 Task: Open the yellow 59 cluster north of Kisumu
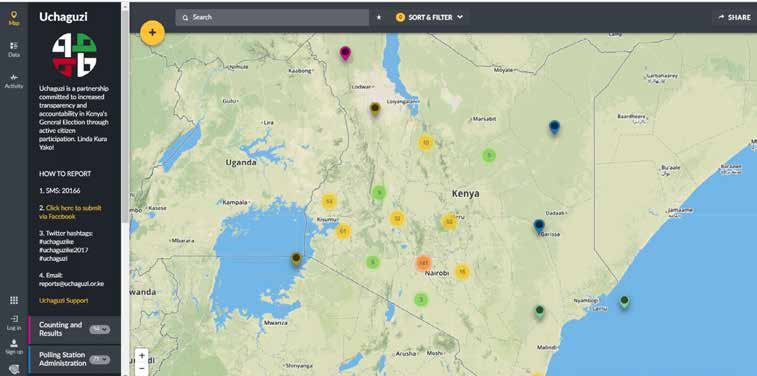tap(329, 201)
